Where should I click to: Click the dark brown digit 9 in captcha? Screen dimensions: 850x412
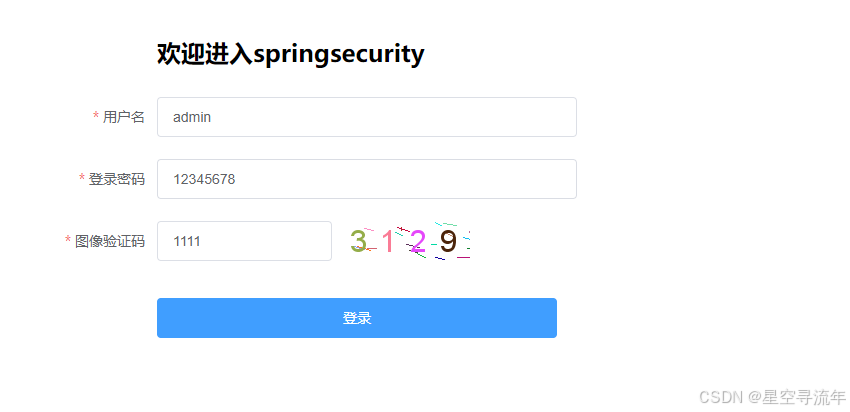pyautogui.click(x=448, y=241)
